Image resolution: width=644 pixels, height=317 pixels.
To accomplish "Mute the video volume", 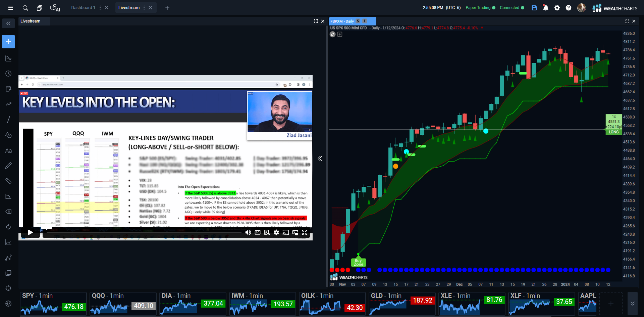I will (248, 232).
